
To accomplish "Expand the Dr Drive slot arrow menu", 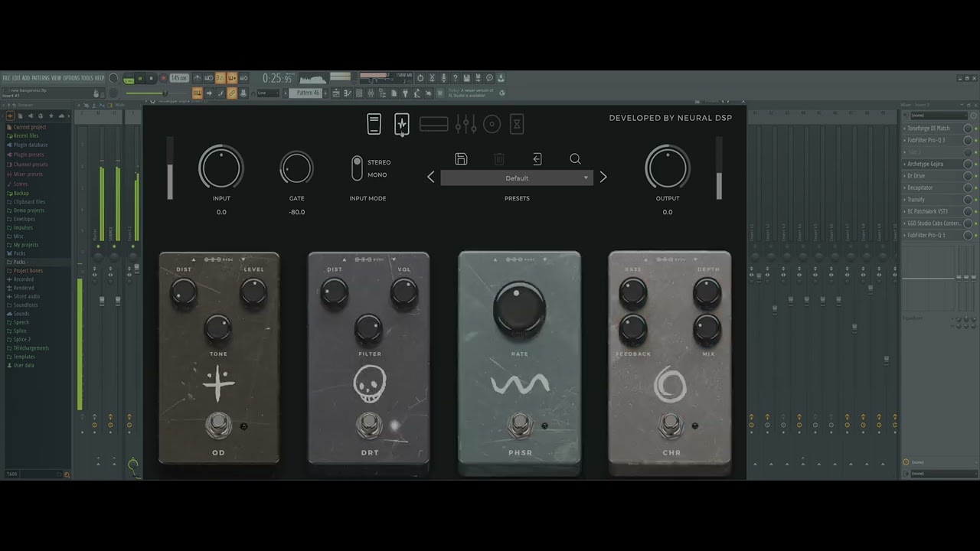I will click(904, 176).
